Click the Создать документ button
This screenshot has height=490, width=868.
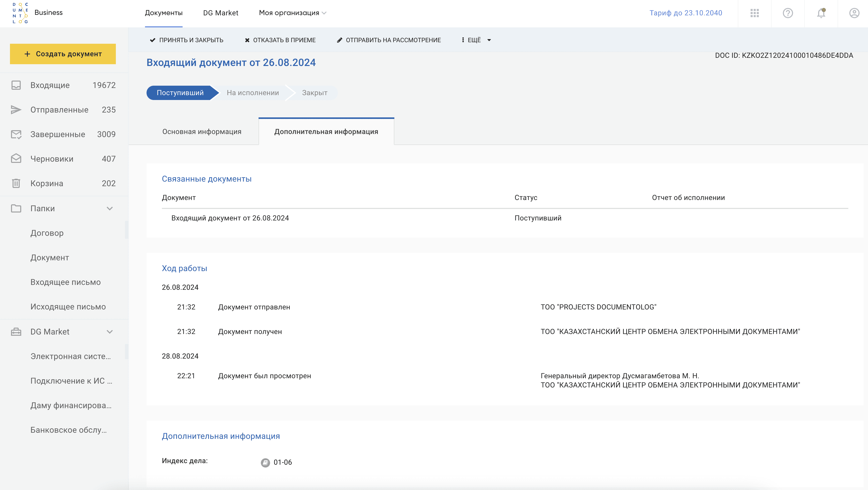click(x=63, y=54)
